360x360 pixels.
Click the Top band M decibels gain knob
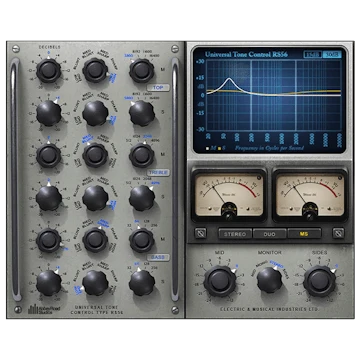(49, 70)
